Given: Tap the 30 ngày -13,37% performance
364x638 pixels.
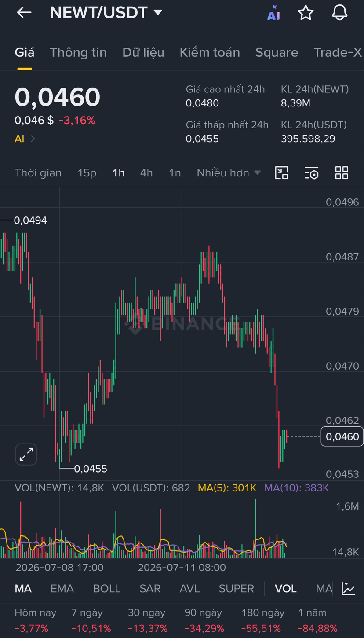Looking at the screenshot, I should 148,620.
